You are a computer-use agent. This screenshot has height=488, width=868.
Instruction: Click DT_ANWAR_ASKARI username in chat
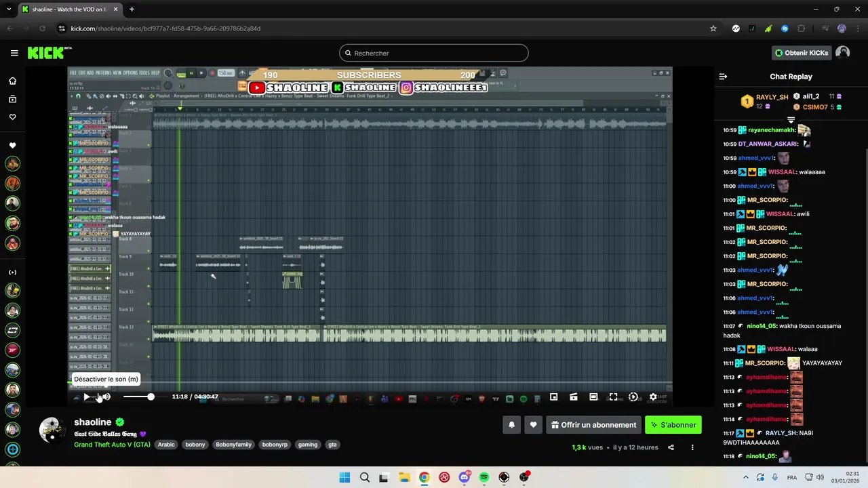(768, 144)
